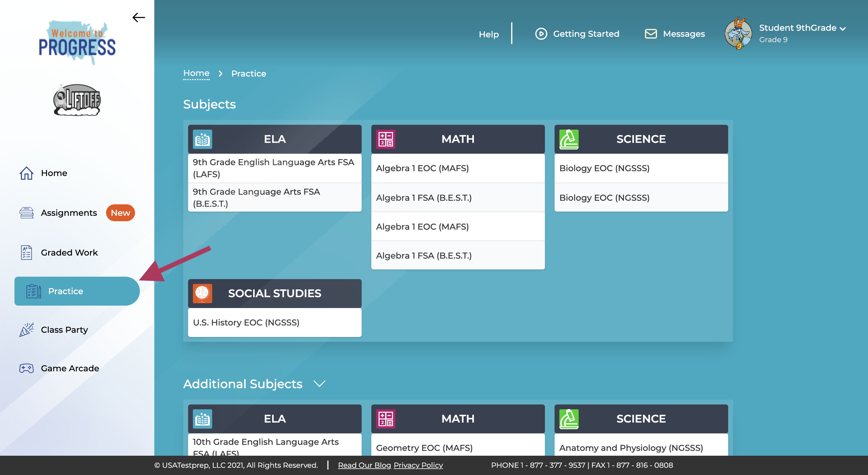Select U.S. History EOC (NGSSS)
Screen dimensions: 868x475
(x=246, y=322)
